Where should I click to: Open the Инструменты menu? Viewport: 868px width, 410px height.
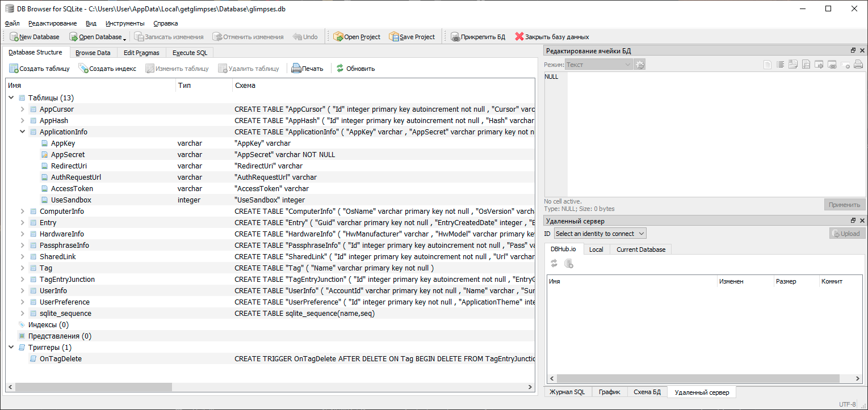[x=125, y=23]
